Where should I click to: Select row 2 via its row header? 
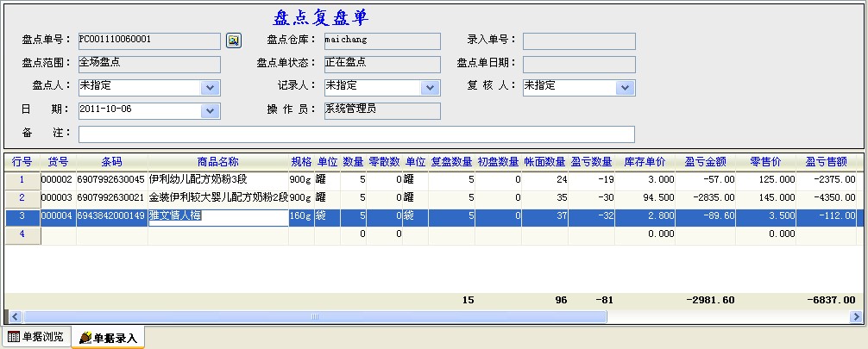pos(22,198)
